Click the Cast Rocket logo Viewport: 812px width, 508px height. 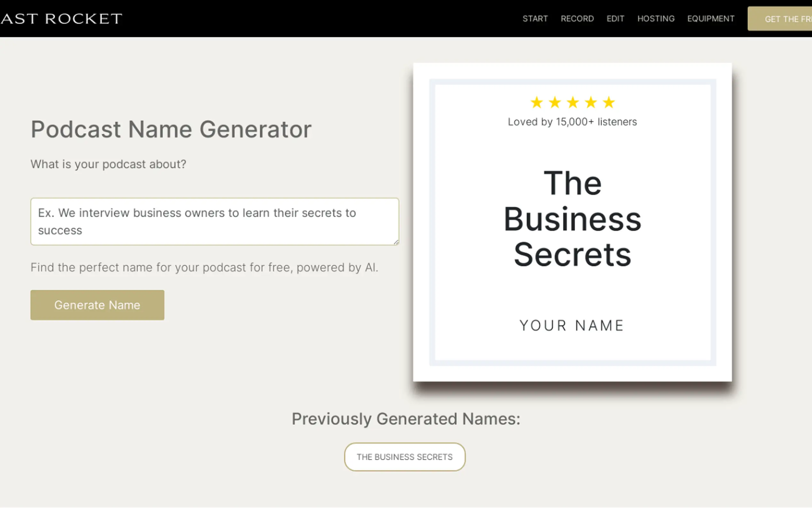point(61,19)
